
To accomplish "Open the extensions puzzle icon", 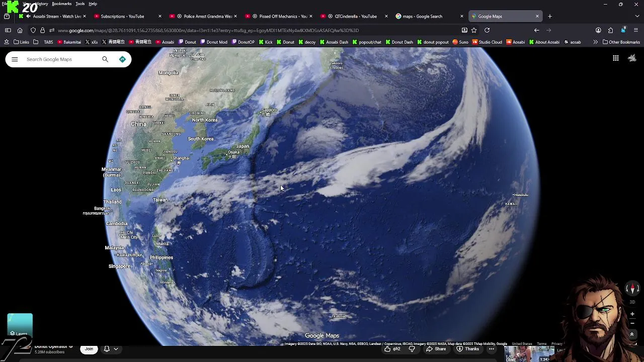I will [x=610, y=30].
